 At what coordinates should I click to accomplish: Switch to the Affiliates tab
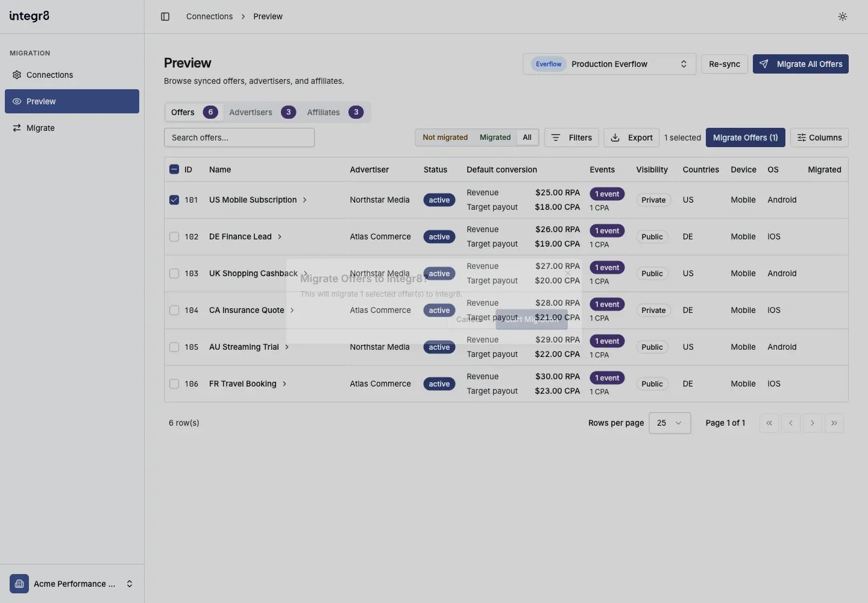point(335,112)
